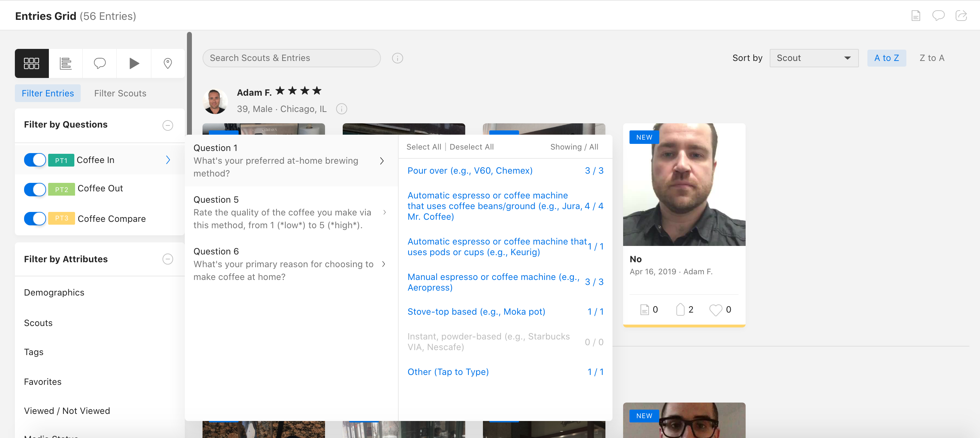Click the Coffee Out part label

[100, 189]
